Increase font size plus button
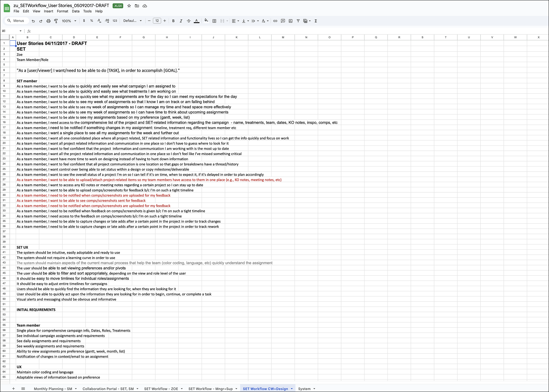 [x=165, y=21]
